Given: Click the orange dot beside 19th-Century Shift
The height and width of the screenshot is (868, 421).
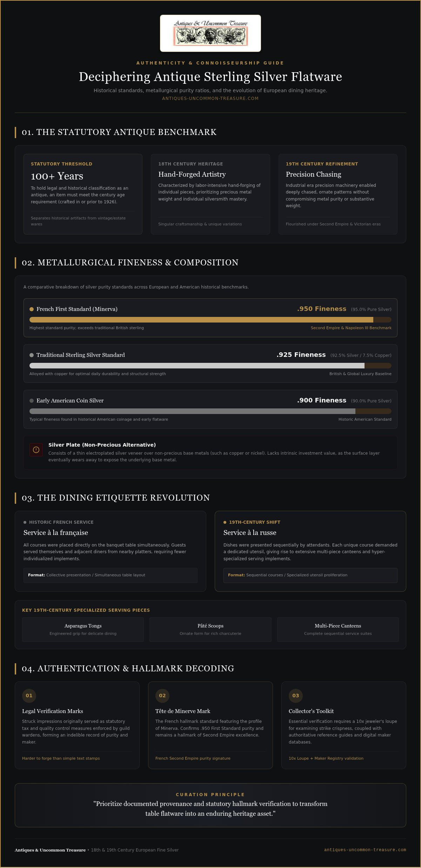Looking at the screenshot, I should pos(225,522).
